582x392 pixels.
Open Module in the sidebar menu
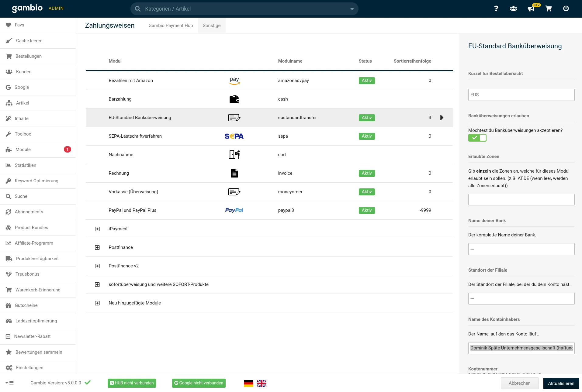(23, 150)
